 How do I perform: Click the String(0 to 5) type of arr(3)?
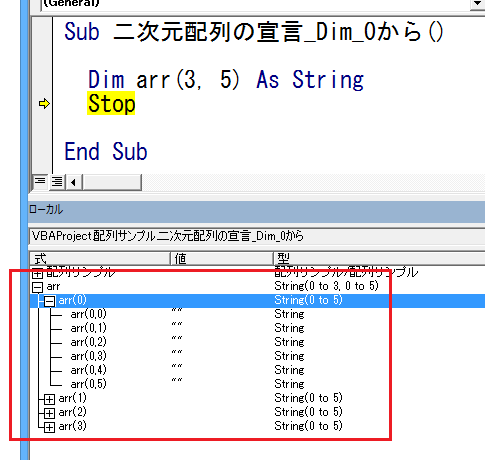[308, 426]
